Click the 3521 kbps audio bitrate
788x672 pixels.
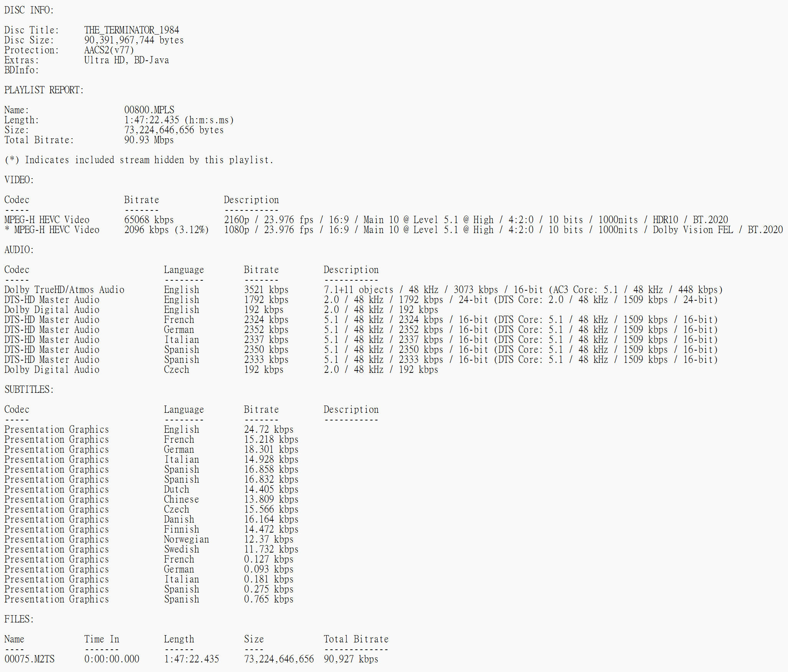pyautogui.click(x=266, y=290)
